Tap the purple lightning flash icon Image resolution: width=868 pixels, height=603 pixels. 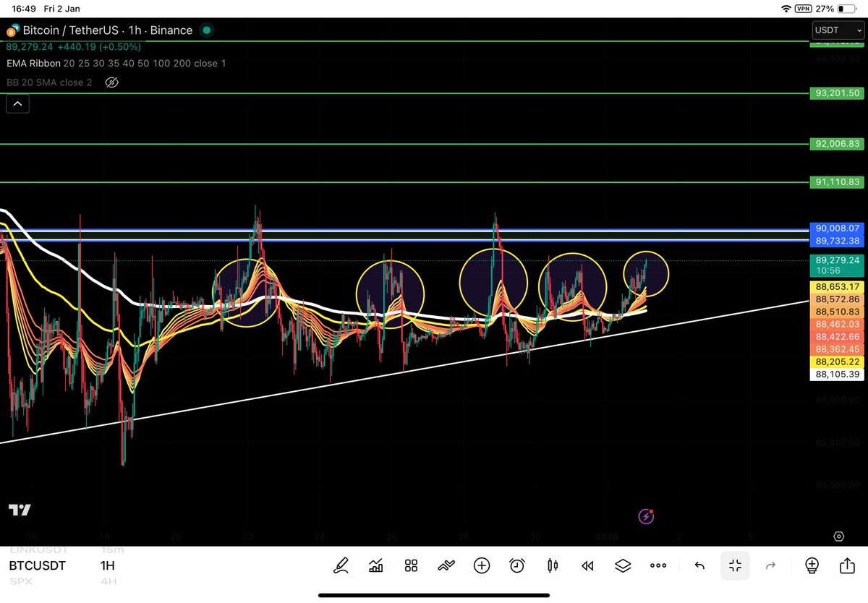[x=647, y=516]
